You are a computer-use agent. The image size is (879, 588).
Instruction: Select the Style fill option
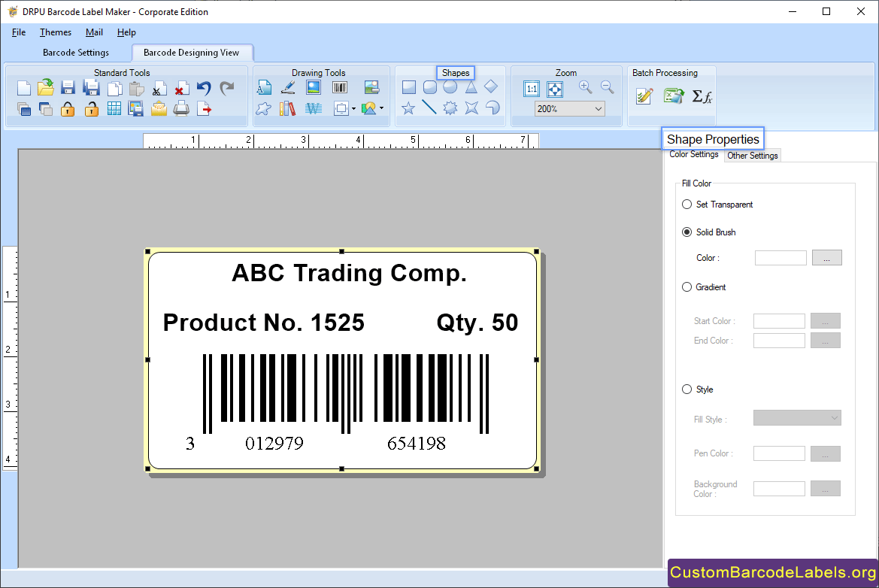pyautogui.click(x=687, y=389)
